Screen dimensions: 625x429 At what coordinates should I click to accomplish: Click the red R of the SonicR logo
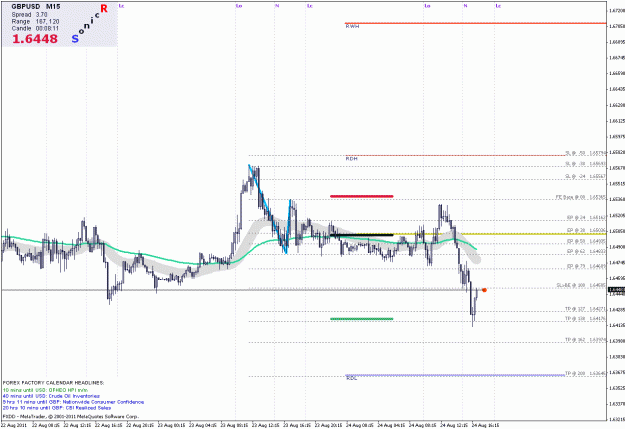pos(104,9)
